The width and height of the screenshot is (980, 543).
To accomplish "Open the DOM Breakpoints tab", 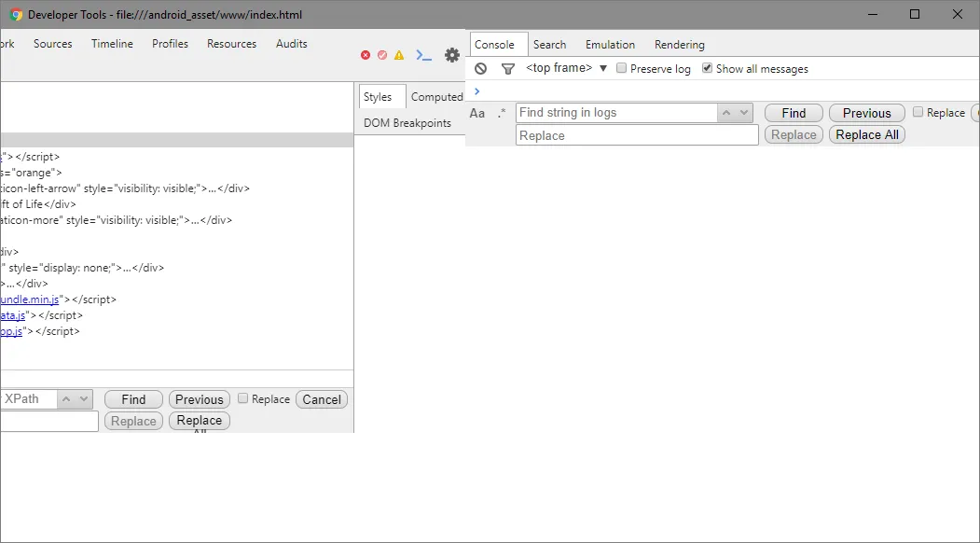I will pyautogui.click(x=407, y=123).
